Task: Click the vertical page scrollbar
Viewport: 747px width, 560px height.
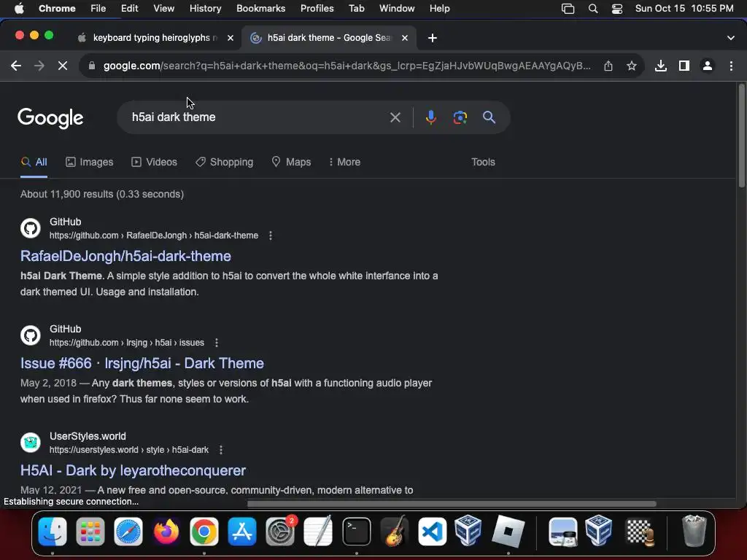Action: 741,136
